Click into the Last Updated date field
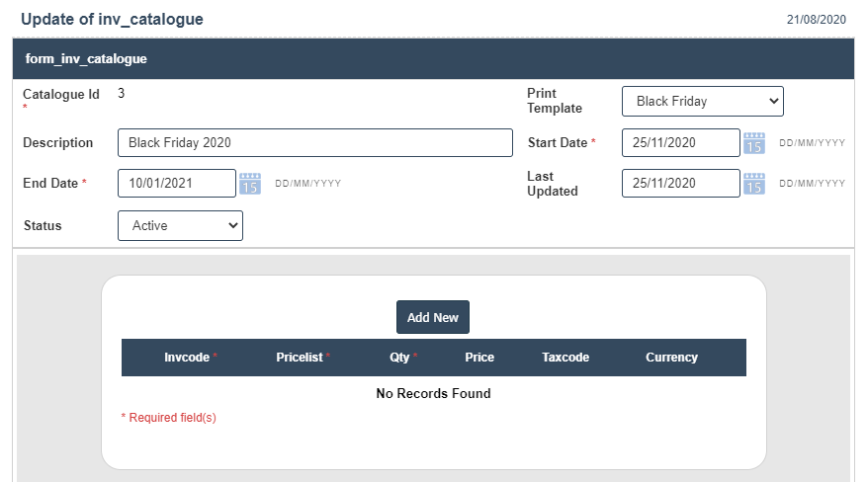The height and width of the screenshot is (482, 868). [680, 184]
